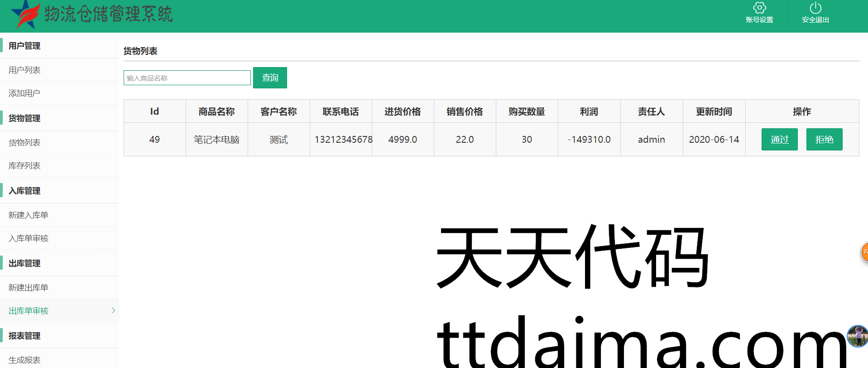Reject the order with 拒绝 button
Viewport: 868px width, 368px height.
(824, 140)
